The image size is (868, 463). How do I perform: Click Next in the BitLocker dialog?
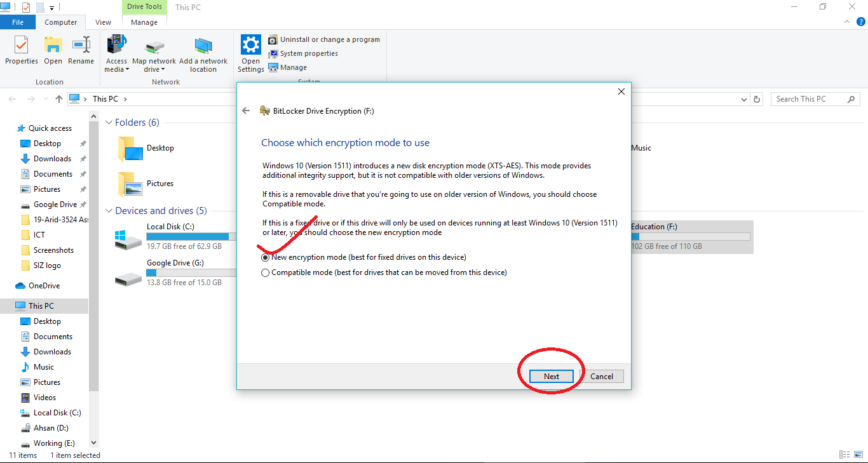click(552, 377)
